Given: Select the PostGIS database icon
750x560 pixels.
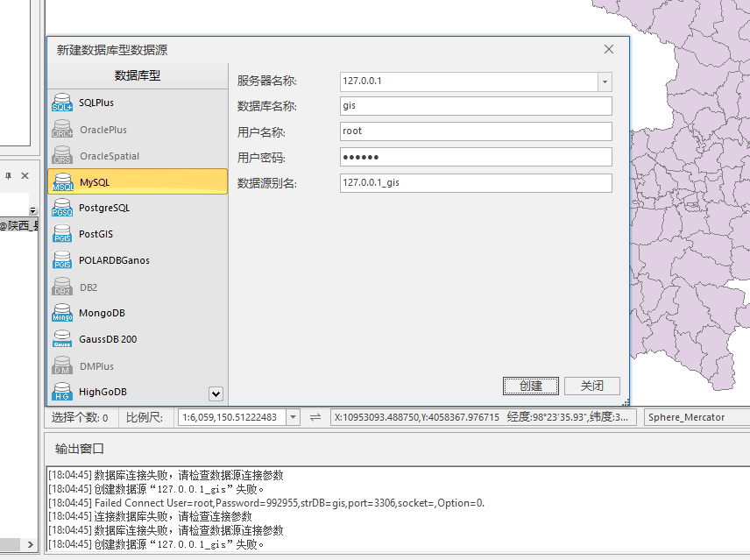Looking at the screenshot, I should point(62,234).
